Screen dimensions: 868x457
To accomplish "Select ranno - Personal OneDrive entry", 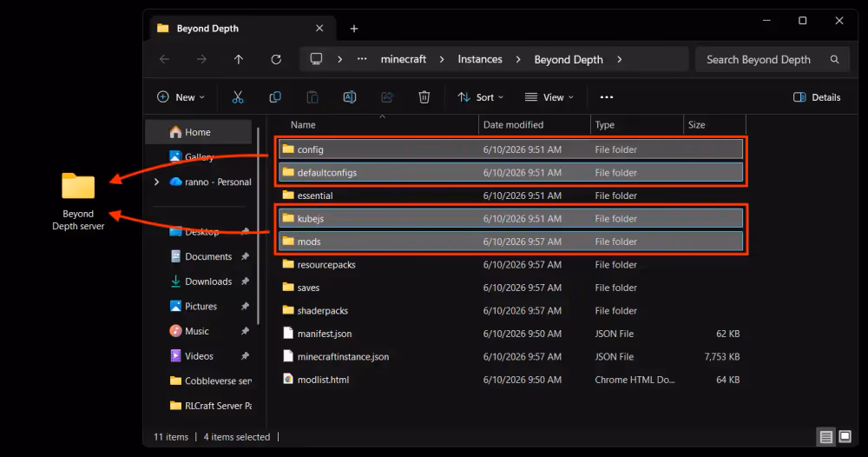I will pyautogui.click(x=210, y=182).
